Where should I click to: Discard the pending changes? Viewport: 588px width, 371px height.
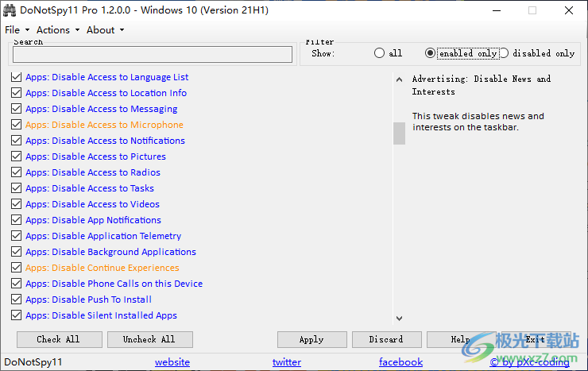[x=387, y=339]
